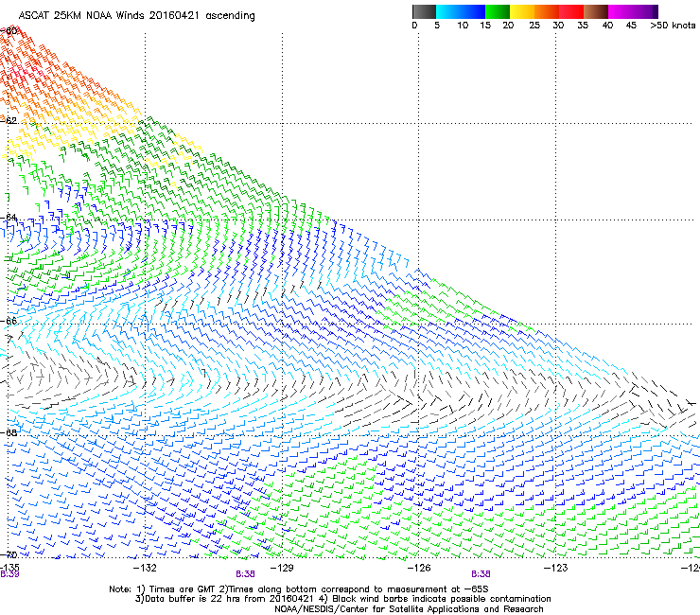700x615 pixels.
Task: Click the -70 latitude axis label
Action: (x=9, y=554)
